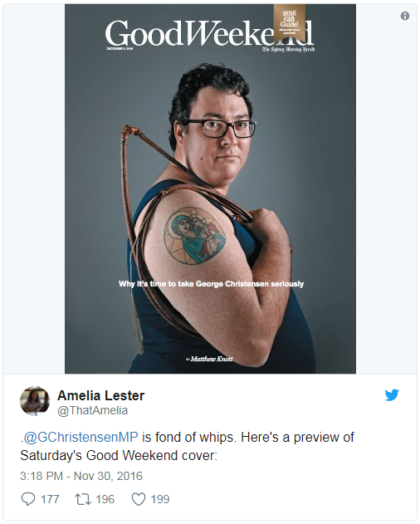420x524 pixels.
Task: Click the 199 likes count
Action: click(x=160, y=499)
